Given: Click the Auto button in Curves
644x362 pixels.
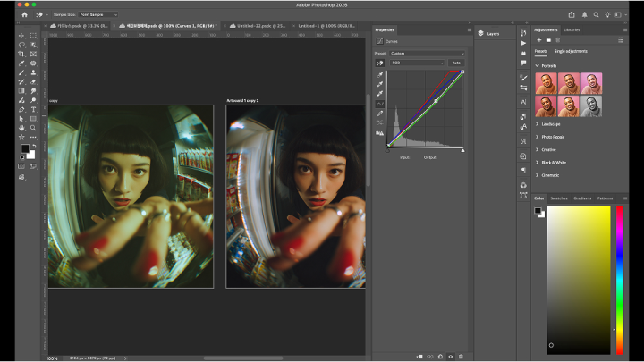Looking at the screenshot, I should pyautogui.click(x=455, y=63).
